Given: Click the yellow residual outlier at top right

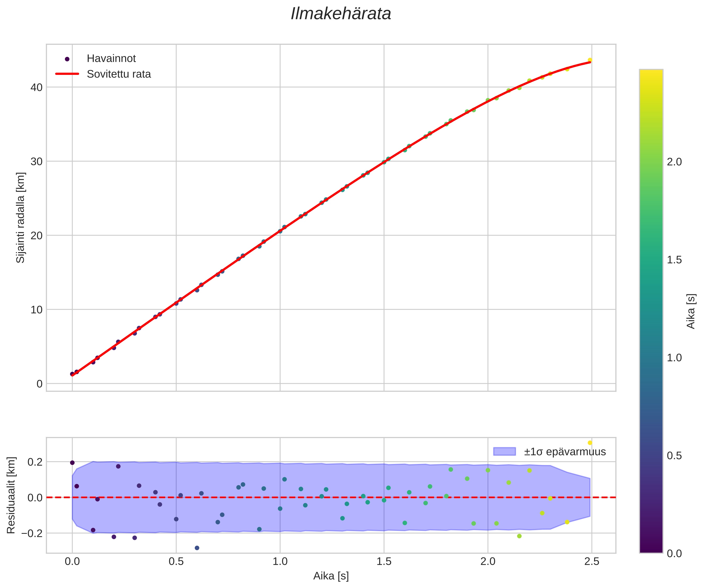Looking at the screenshot, I should point(590,443).
